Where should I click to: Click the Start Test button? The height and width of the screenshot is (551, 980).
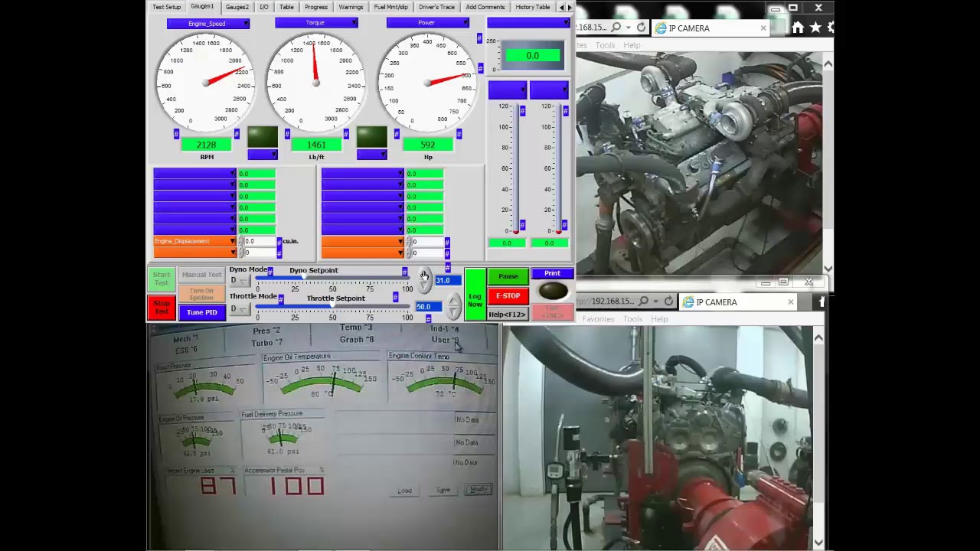(162, 279)
